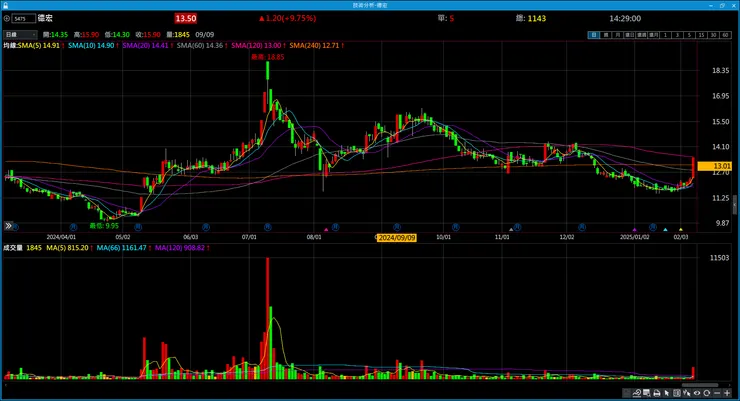
Task: Select the 60-minute timeframe button
Action: click(x=725, y=35)
